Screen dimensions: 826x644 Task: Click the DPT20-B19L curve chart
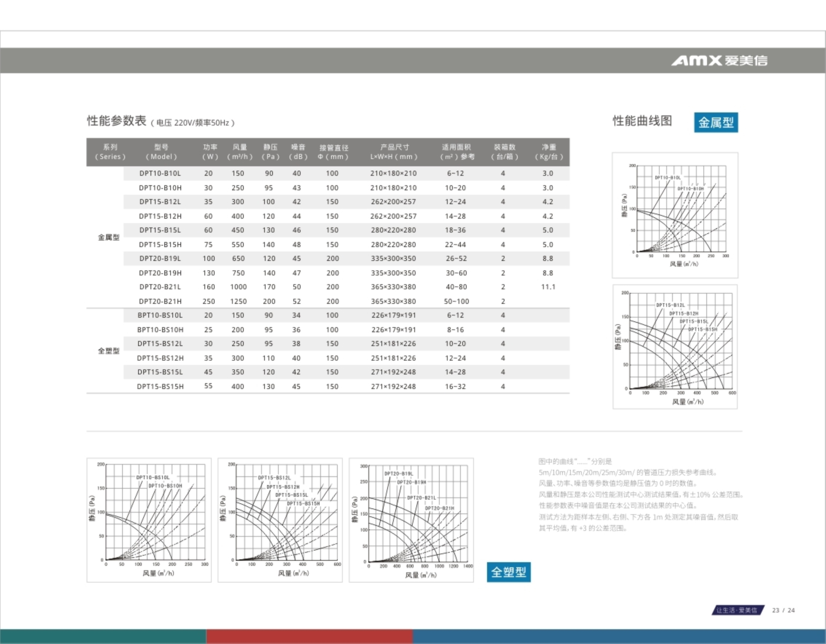pyautogui.click(x=411, y=520)
